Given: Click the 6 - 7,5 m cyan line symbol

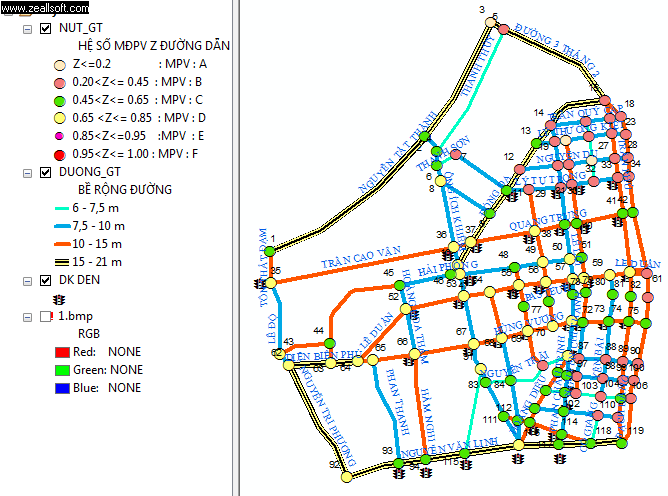Looking at the screenshot, I should pos(62,208).
